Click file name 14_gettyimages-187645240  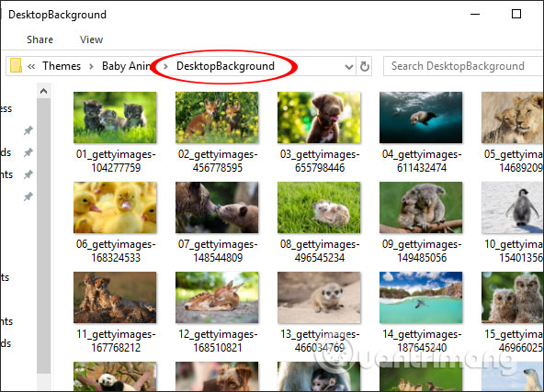point(422,341)
